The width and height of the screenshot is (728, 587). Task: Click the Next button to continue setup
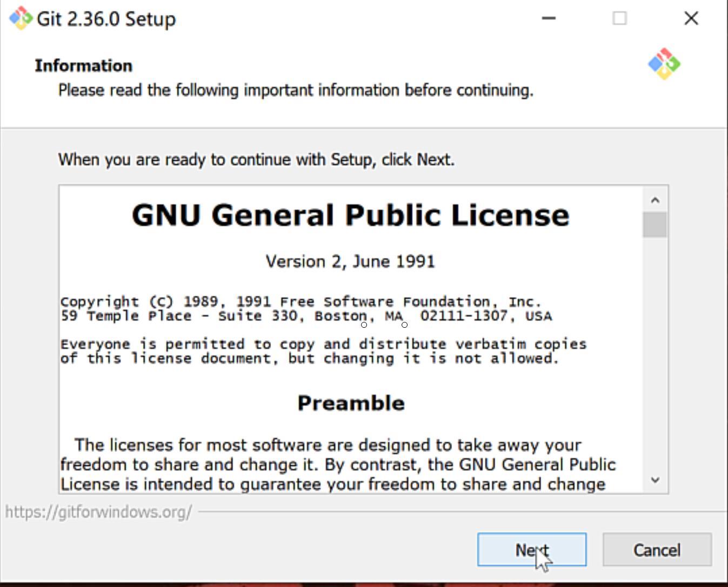pyautogui.click(x=532, y=550)
